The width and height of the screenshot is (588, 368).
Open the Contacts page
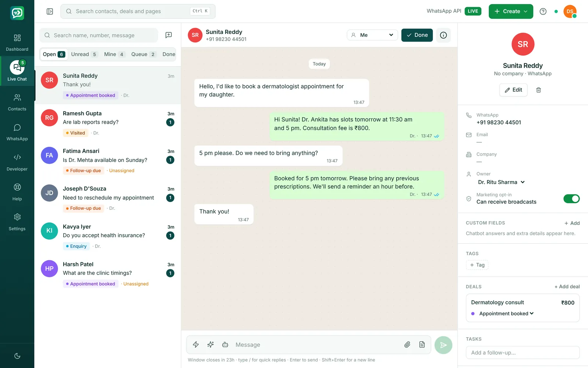[x=17, y=102]
